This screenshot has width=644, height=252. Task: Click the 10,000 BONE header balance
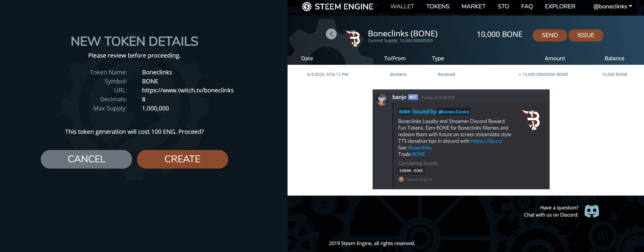click(499, 34)
